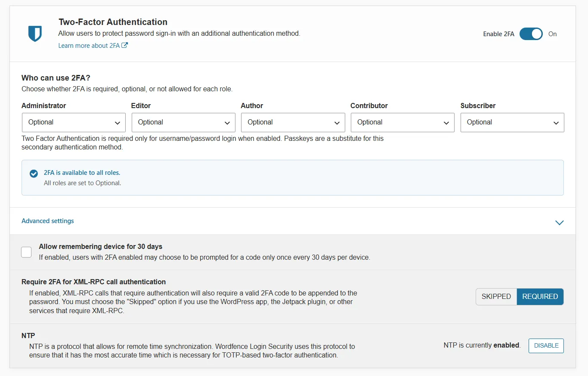Click the Two-Factor Authentication title
588x376 pixels.
pyautogui.click(x=113, y=22)
